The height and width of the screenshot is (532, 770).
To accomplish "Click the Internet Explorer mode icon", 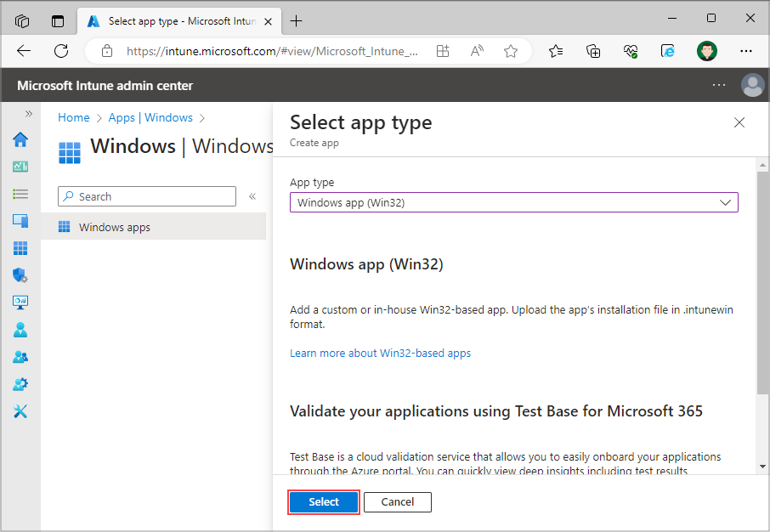I will point(668,51).
